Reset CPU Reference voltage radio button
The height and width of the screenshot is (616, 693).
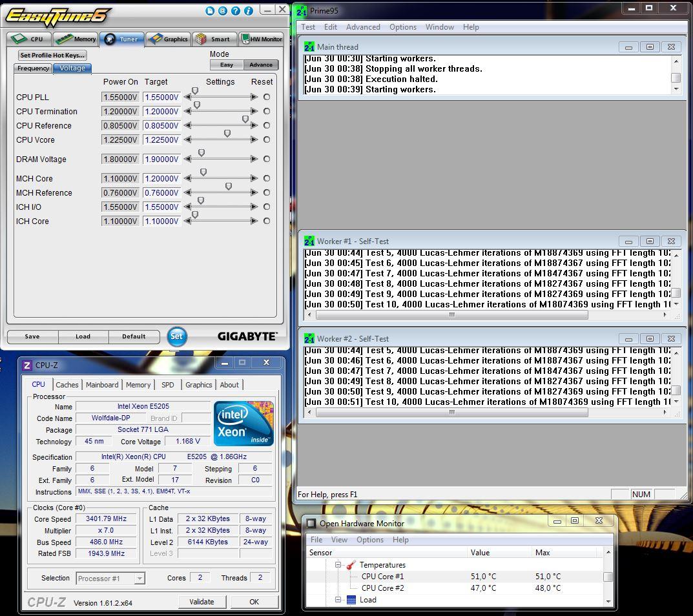[267, 125]
